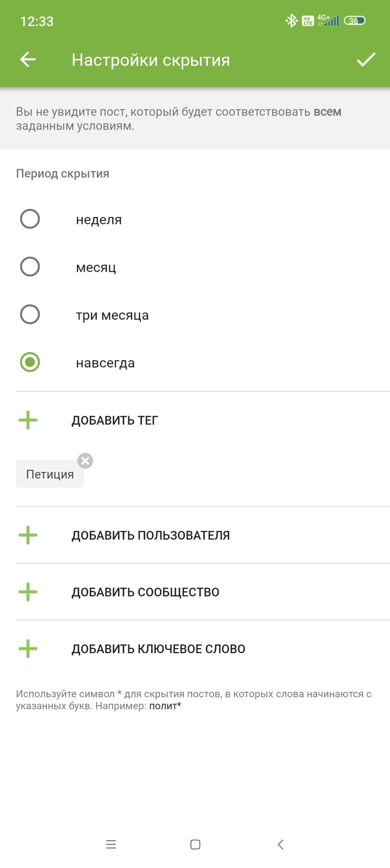Tap plus icon beside ДОБАВИТЬ СООБЩЕСТВО

coord(28,592)
